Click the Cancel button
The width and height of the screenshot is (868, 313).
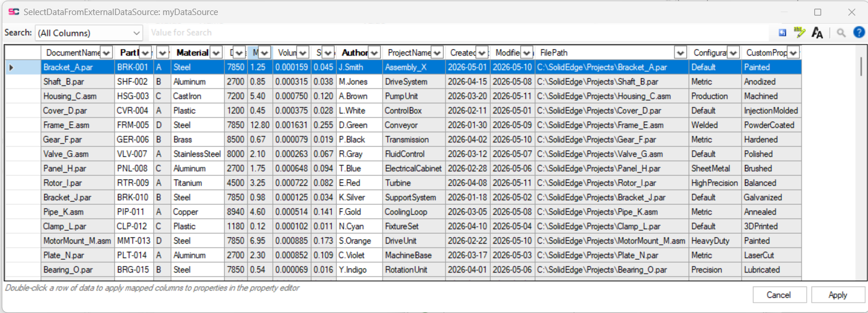pyautogui.click(x=778, y=294)
